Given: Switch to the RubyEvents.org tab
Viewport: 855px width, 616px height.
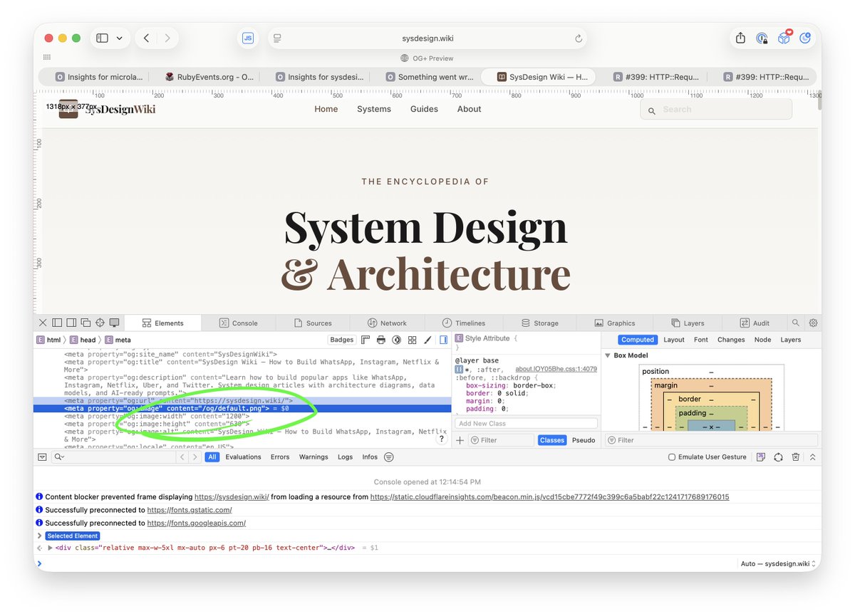Looking at the screenshot, I should pos(208,77).
